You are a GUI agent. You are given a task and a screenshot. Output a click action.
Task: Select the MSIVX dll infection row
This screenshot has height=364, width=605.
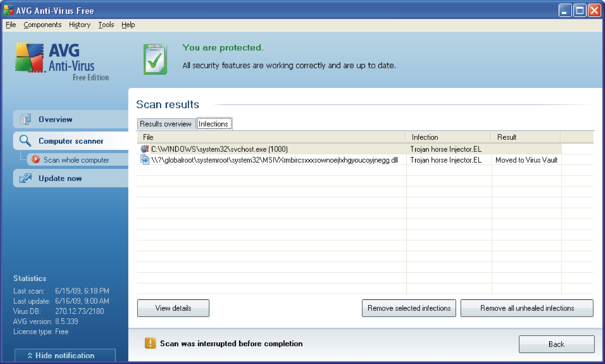click(x=274, y=160)
